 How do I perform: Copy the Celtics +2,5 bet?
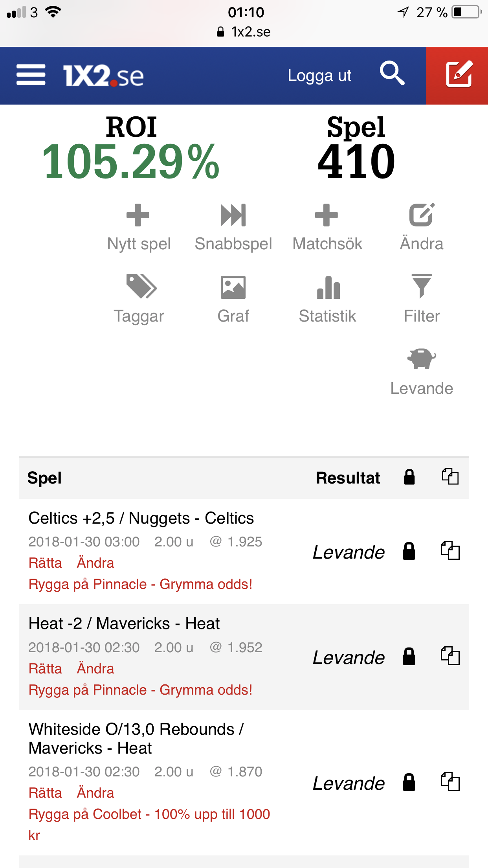coord(450,550)
